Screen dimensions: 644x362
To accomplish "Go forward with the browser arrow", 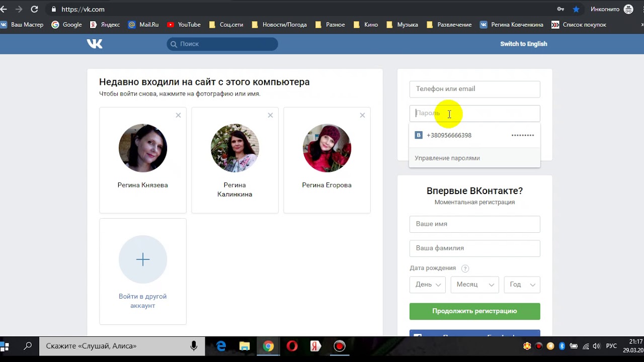I will point(19,9).
